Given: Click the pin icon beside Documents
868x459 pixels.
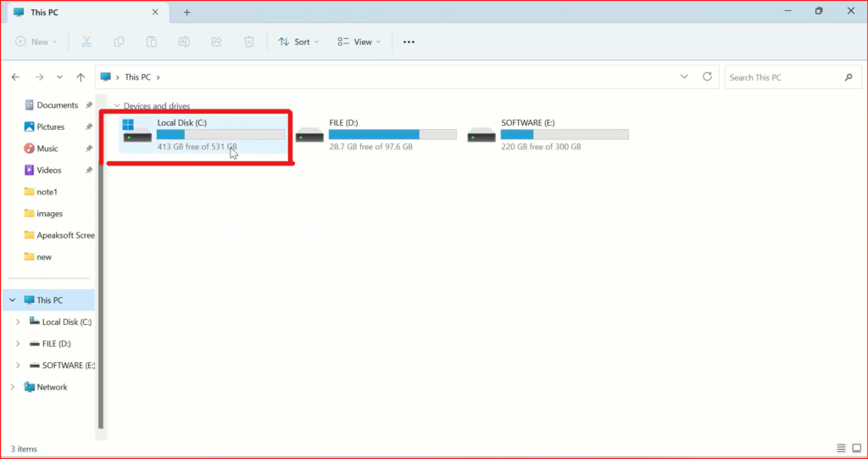Looking at the screenshot, I should click(88, 105).
